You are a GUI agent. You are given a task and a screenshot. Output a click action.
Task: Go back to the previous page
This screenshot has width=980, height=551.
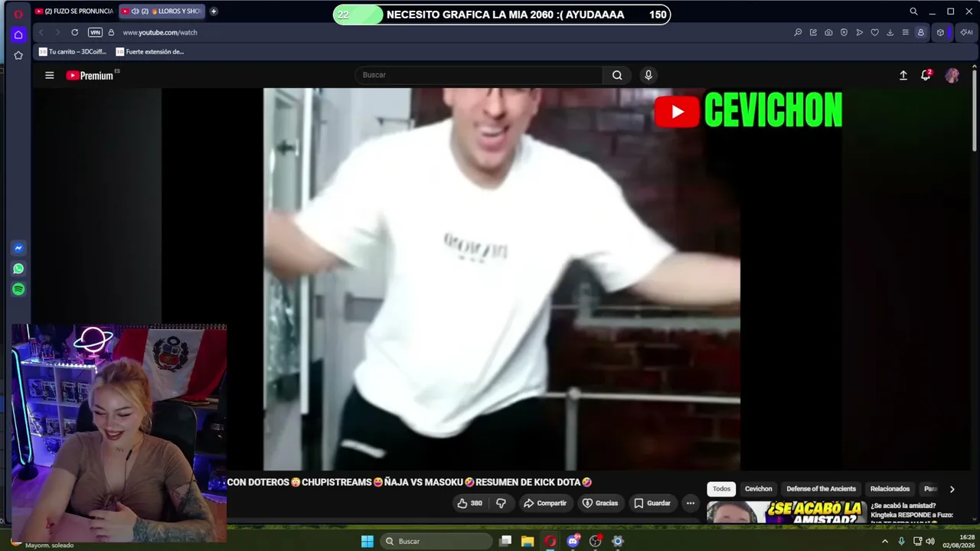pyautogui.click(x=41, y=32)
